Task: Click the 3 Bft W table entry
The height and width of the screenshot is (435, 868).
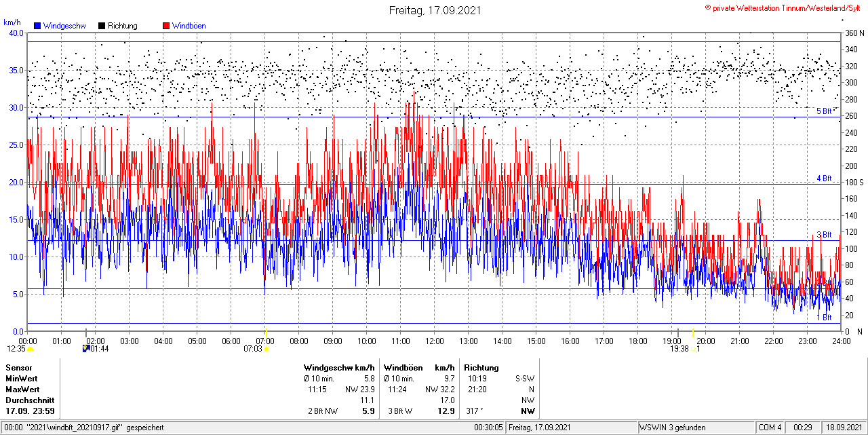Action: coord(401,411)
